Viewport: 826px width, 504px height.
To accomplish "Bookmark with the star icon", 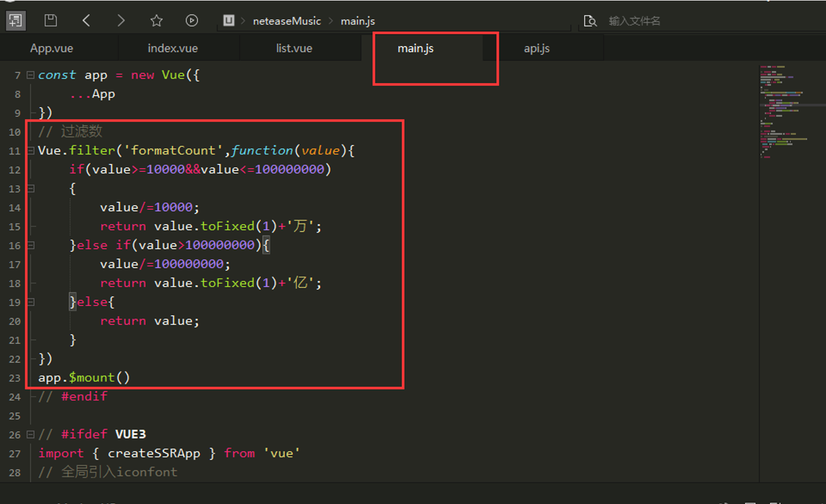I will pos(156,21).
